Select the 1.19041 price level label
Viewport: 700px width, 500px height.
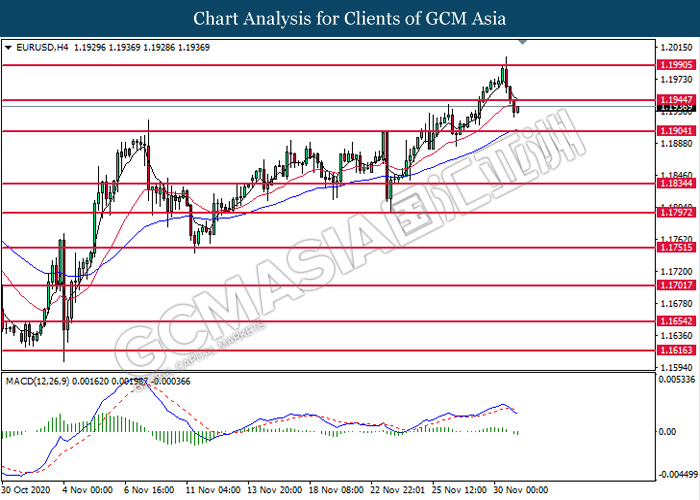677,131
